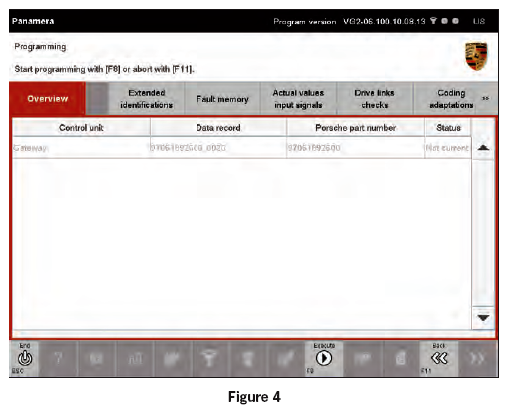The image size is (508, 414).
Task: Click the scroll up arrow in the table
Action: (x=483, y=148)
